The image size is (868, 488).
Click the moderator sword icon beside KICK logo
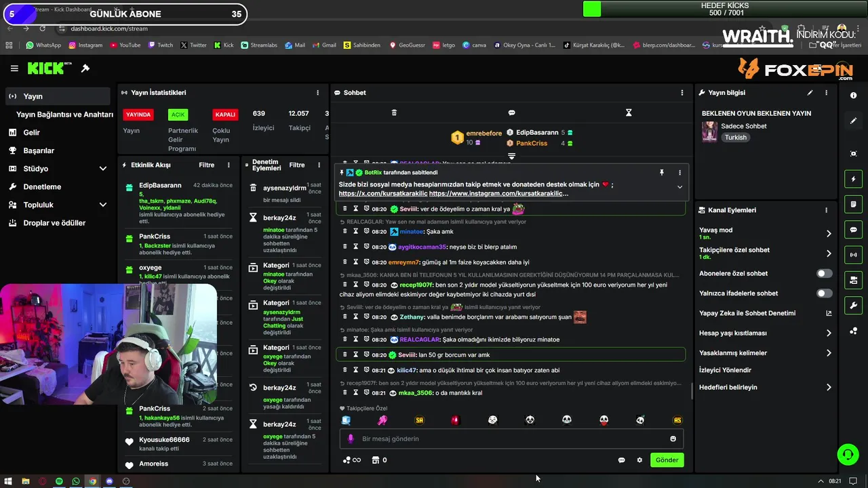(x=85, y=68)
